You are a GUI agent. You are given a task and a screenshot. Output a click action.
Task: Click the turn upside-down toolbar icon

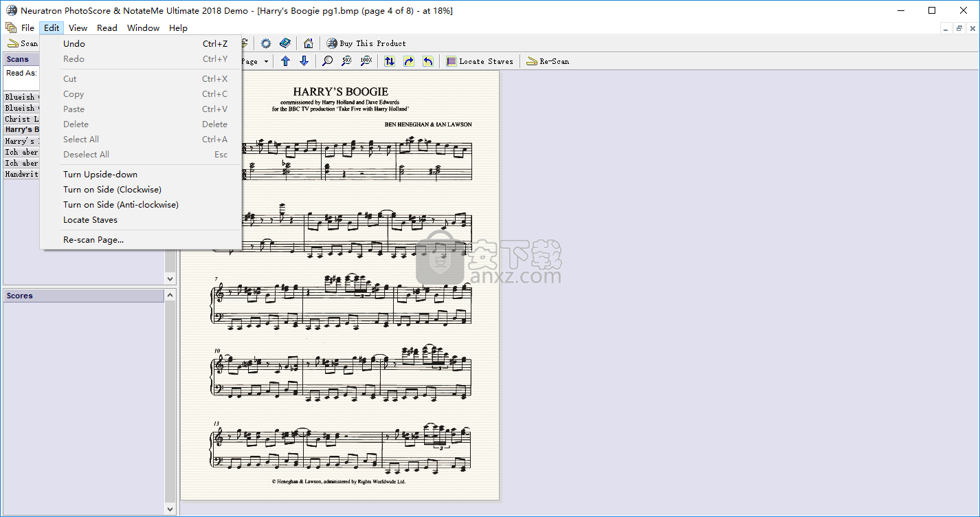click(x=390, y=61)
